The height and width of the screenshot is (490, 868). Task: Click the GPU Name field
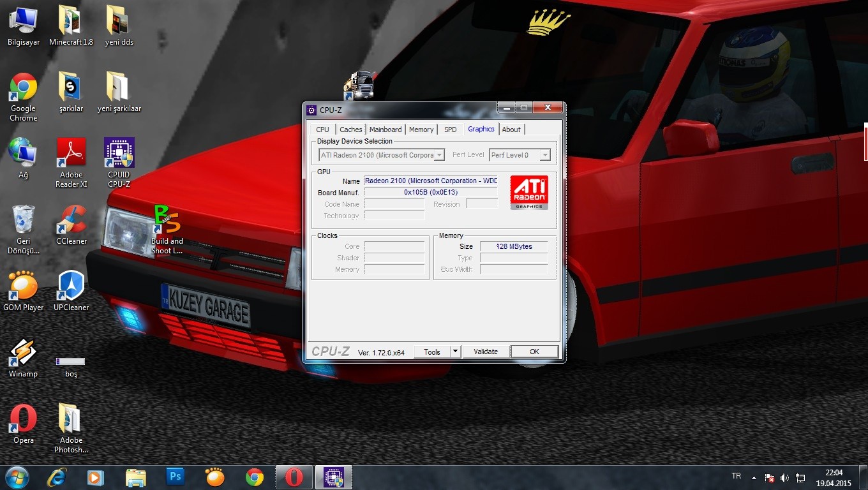click(x=431, y=181)
